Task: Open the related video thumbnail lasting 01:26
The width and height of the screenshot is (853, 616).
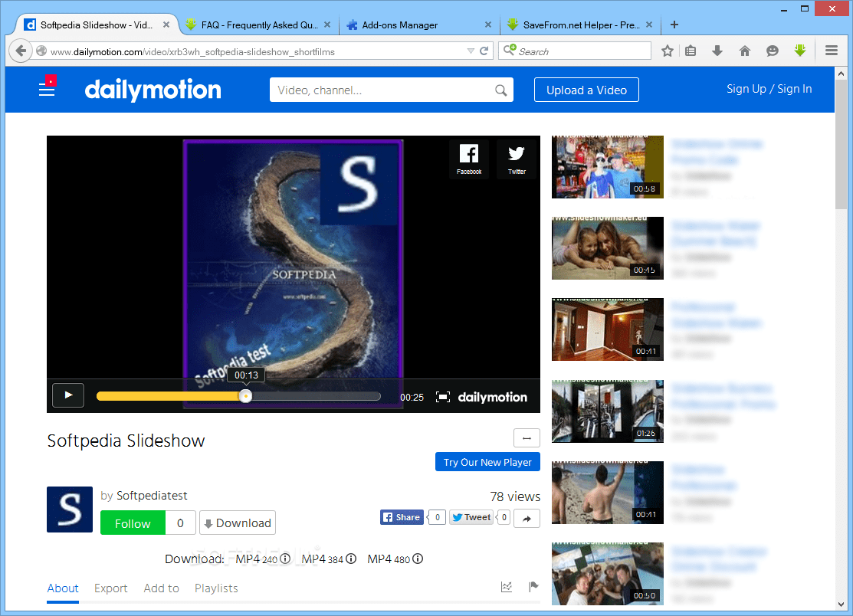Action: tap(608, 411)
